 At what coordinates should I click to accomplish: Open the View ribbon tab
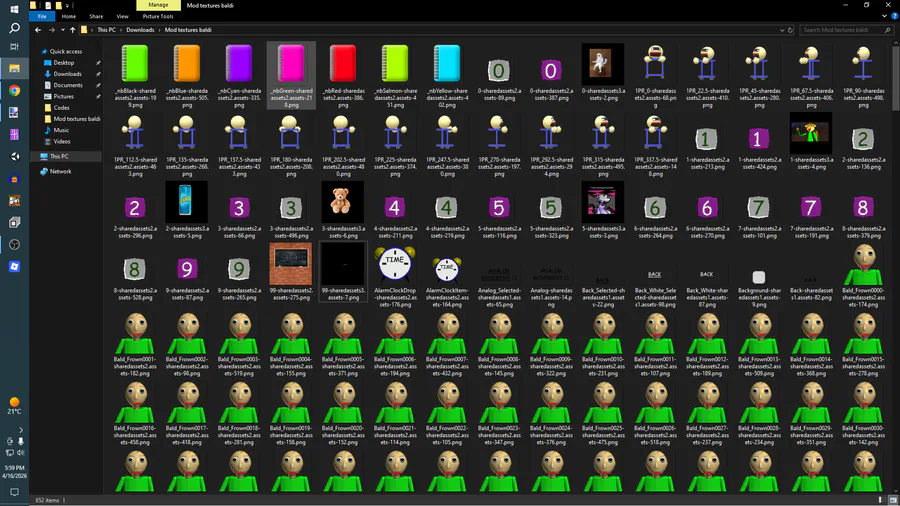122,17
